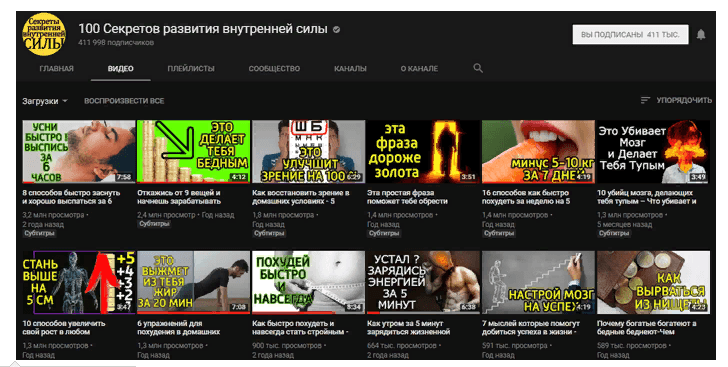Viewport: 728px width, 367px height.
Task: Click '591 тыс. просмотра' view count
Action: (x=514, y=346)
